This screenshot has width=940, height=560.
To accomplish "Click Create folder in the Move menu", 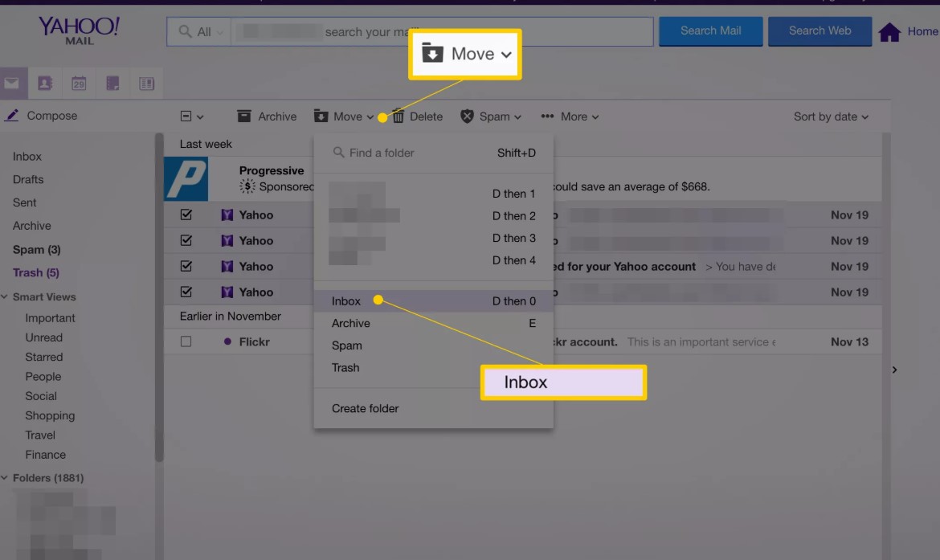I will 366,408.
